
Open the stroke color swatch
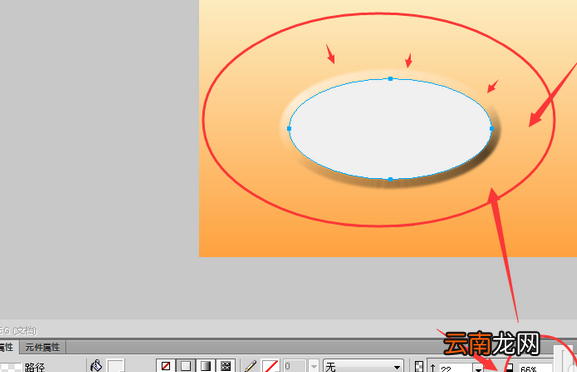coord(270,366)
